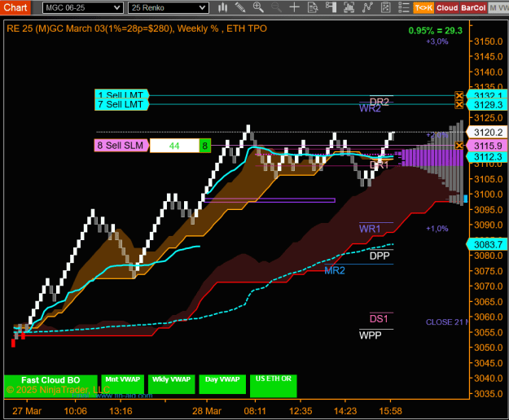Viewport: 509px width, 420px height.
Task: Click the 15:58 time axis label
Action: [x=391, y=411]
